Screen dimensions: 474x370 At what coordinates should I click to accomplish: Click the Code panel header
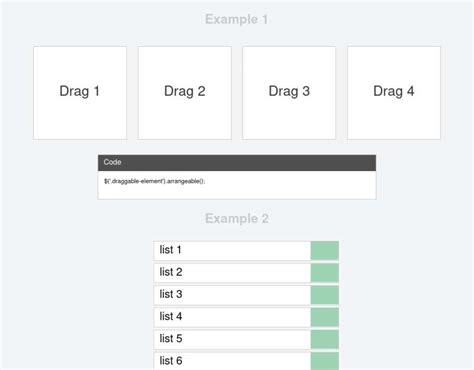pyautogui.click(x=237, y=163)
